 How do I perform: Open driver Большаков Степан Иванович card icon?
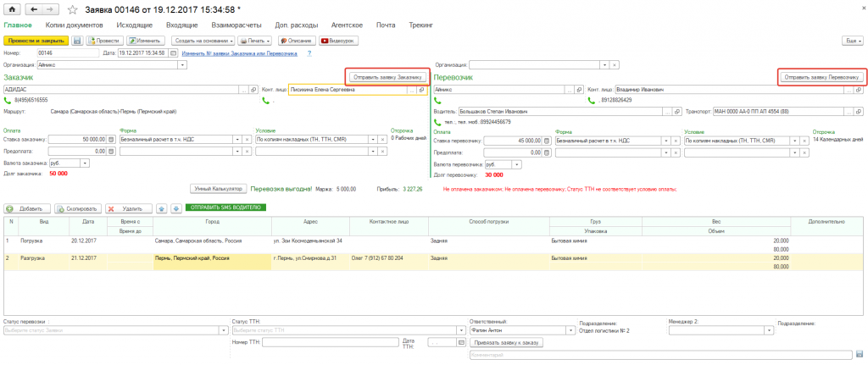pyautogui.click(x=677, y=112)
